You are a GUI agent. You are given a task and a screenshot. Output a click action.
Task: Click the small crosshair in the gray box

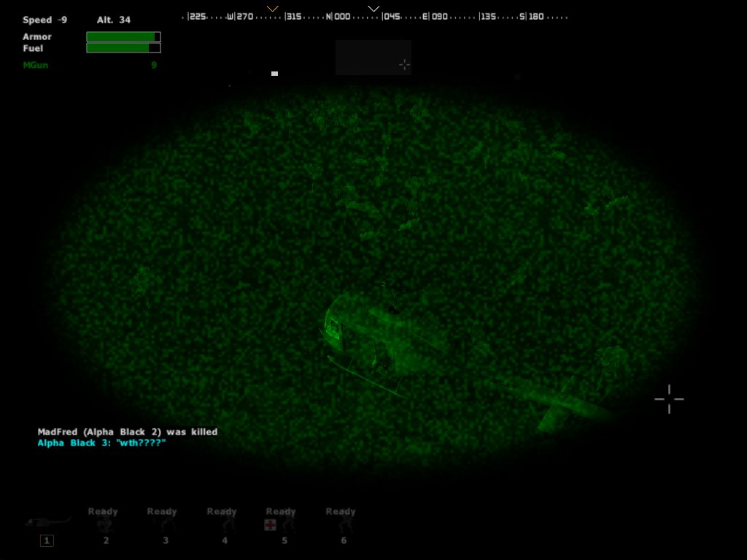[x=404, y=65]
